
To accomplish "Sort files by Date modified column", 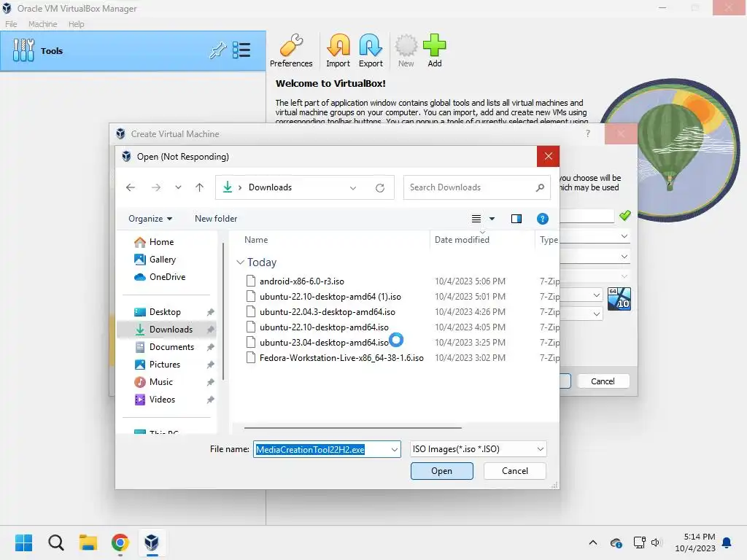I will pos(462,240).
